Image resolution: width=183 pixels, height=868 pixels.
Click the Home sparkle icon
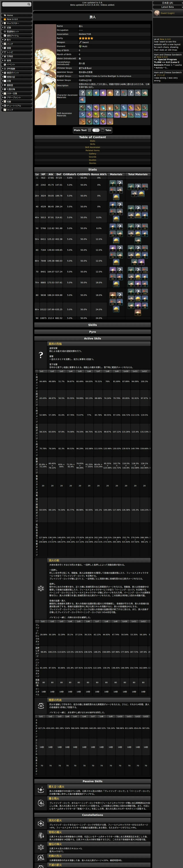pyautogui.click(x=5, y=15)
